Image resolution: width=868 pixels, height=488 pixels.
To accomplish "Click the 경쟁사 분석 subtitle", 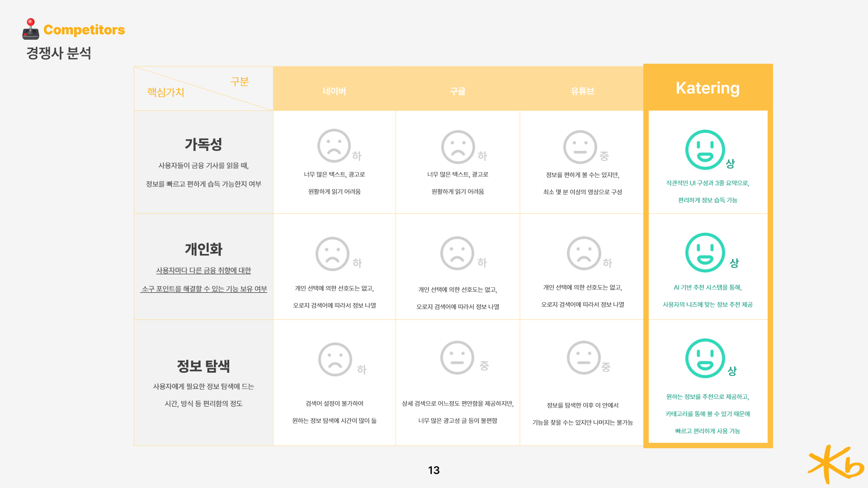I will (59, 53).
